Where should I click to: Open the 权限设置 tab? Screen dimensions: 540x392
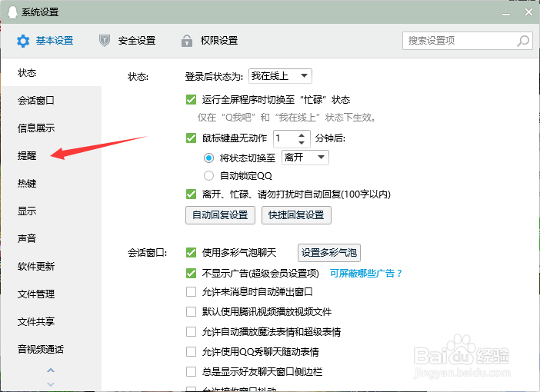click(x=209, y=41)
